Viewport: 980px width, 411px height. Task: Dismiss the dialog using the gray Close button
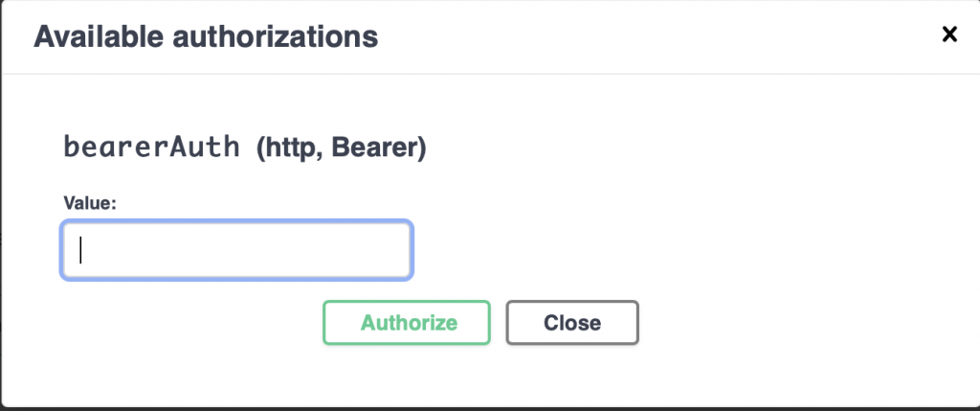click(571, 323)
